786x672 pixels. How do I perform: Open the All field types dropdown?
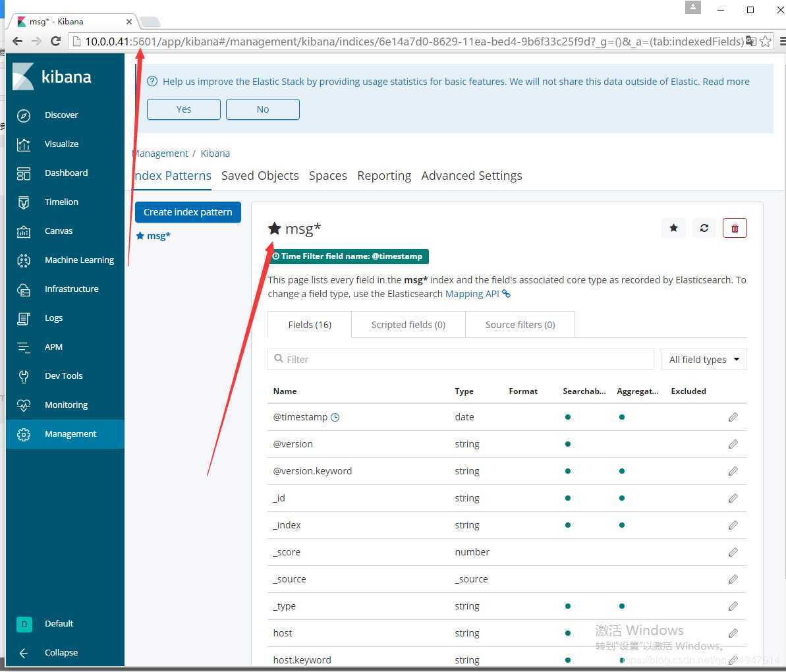tap(704, 359)
